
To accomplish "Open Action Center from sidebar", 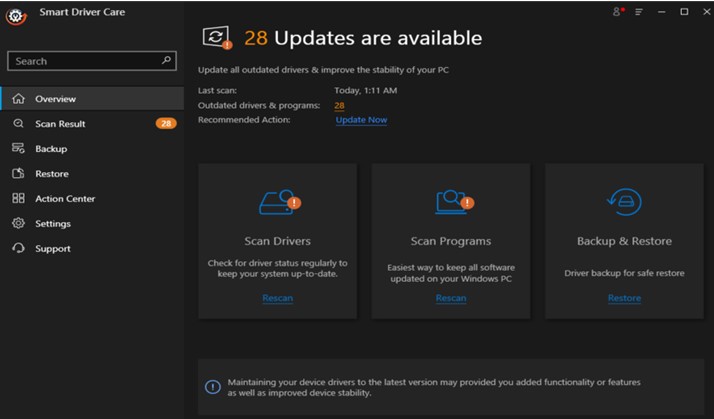I will coord(92,199).
